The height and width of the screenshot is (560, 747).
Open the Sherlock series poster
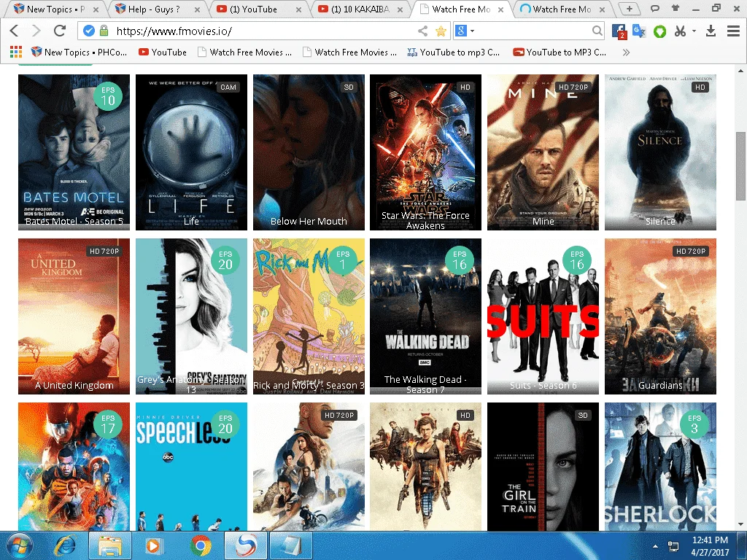[660, 467]
